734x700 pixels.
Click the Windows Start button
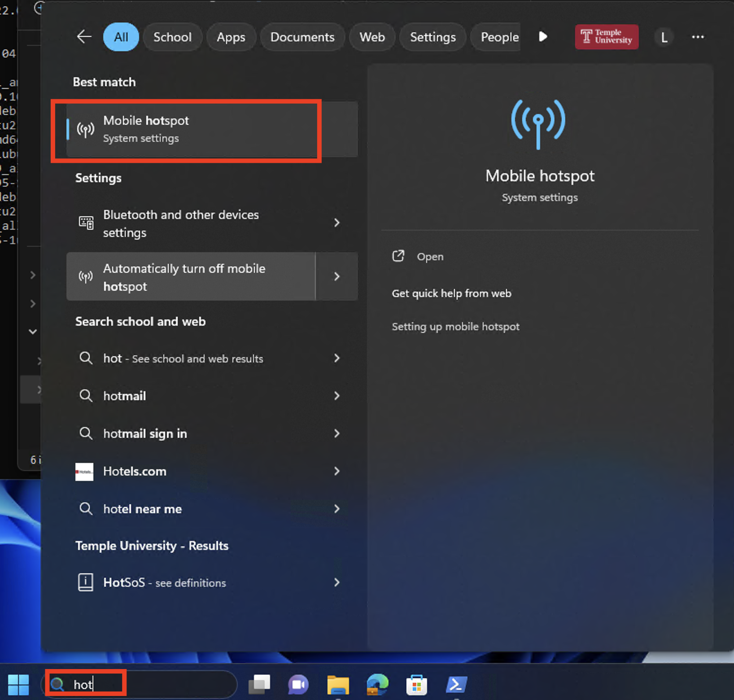coord(18,684)
